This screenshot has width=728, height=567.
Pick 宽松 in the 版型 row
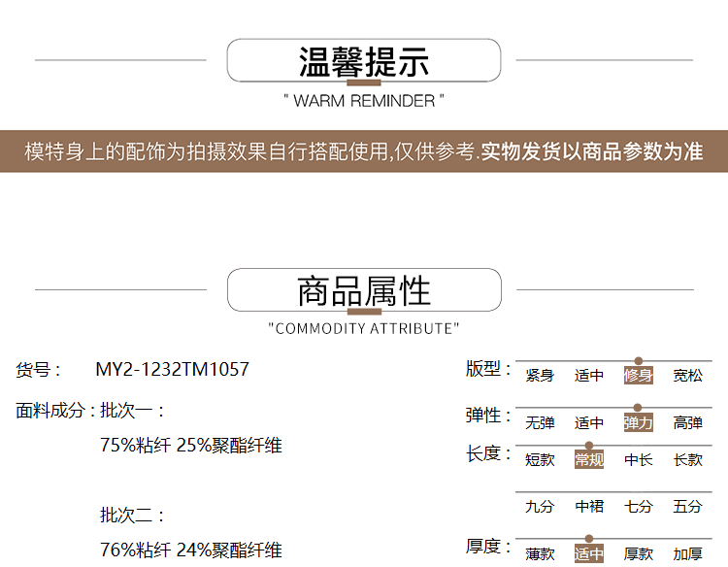[x=688, y=376]
